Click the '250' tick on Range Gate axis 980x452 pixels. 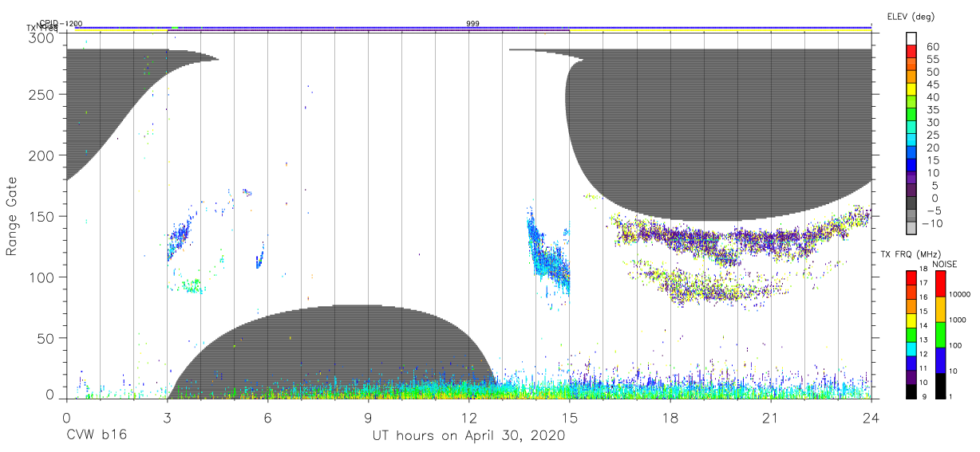point(41,95)
